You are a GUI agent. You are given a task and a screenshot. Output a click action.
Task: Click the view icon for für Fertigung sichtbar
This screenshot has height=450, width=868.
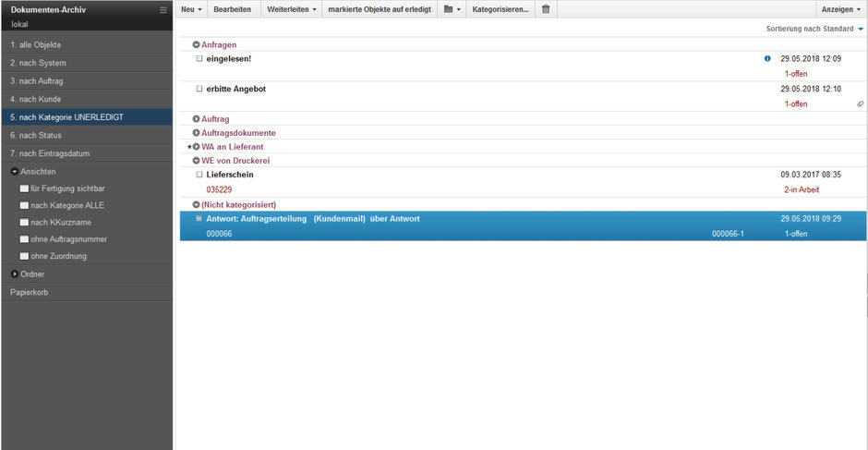(24, 189)
